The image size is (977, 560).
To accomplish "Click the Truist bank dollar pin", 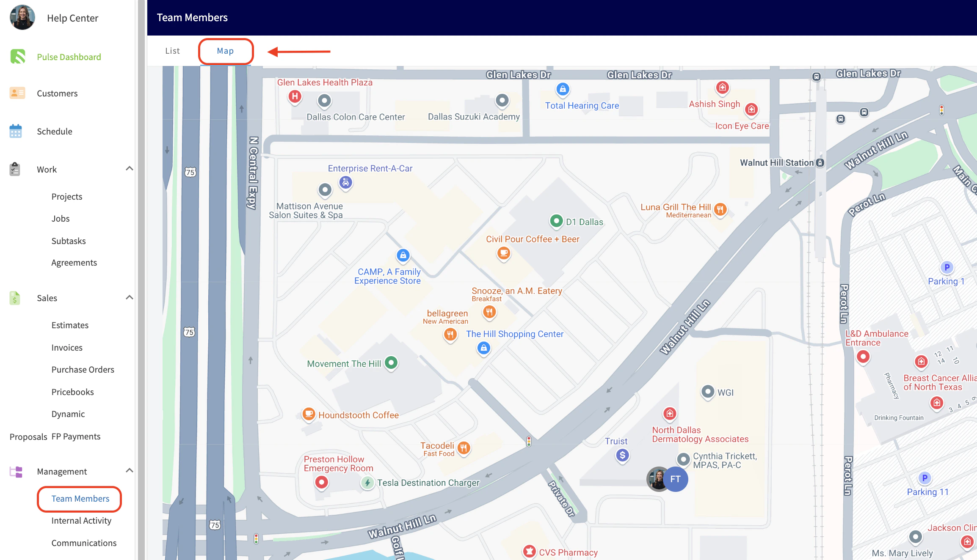I will 622,456.
